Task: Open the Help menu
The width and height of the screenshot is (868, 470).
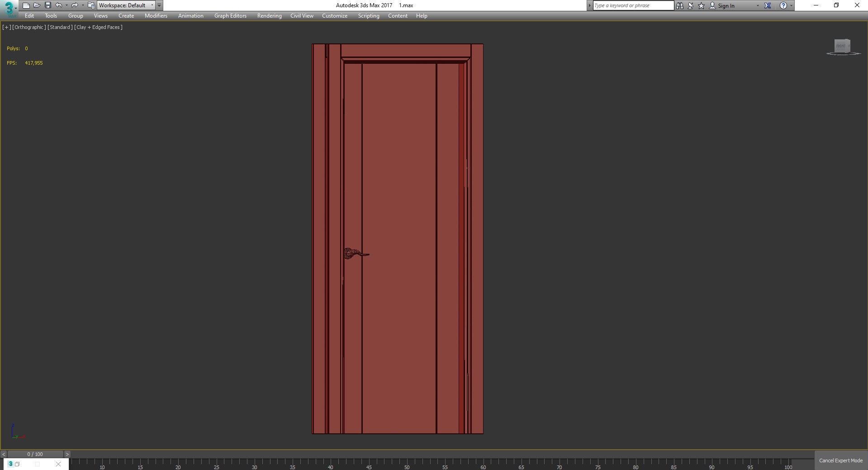Action: click(x=422, y=16)
